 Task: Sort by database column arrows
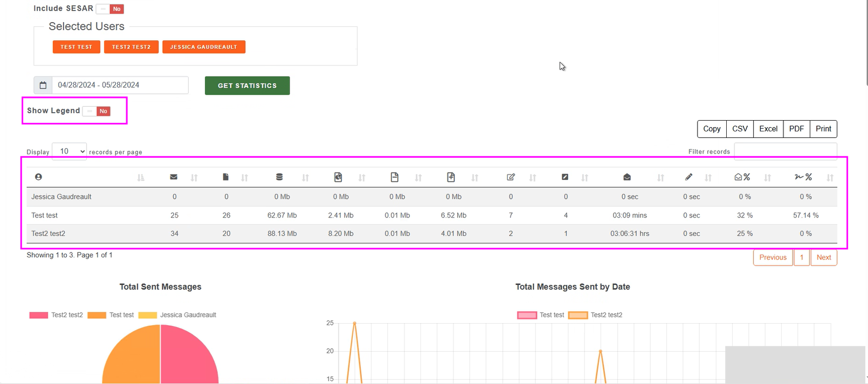pyautogui.click(x=305, y=178)
